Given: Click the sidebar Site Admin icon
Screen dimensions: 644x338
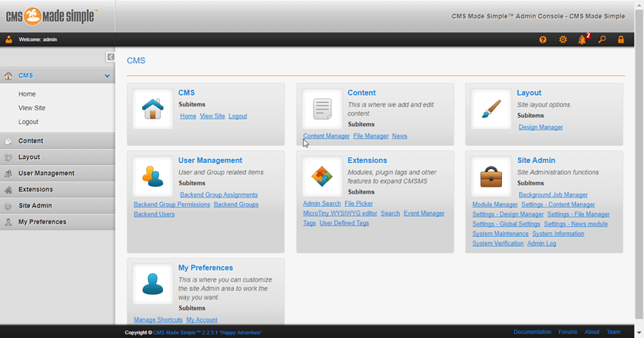Looking at the screenshot, I should tap(8, 206).
